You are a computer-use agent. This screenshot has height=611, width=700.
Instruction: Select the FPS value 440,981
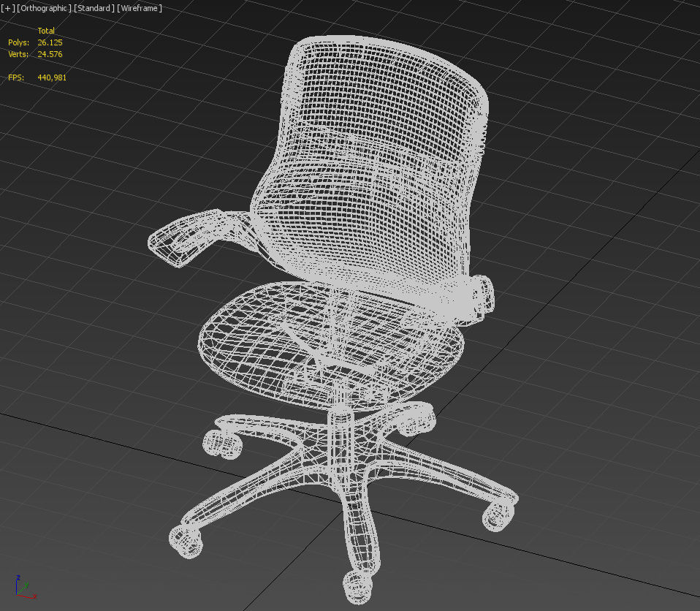pyautogui.click(x=52, y=77)
